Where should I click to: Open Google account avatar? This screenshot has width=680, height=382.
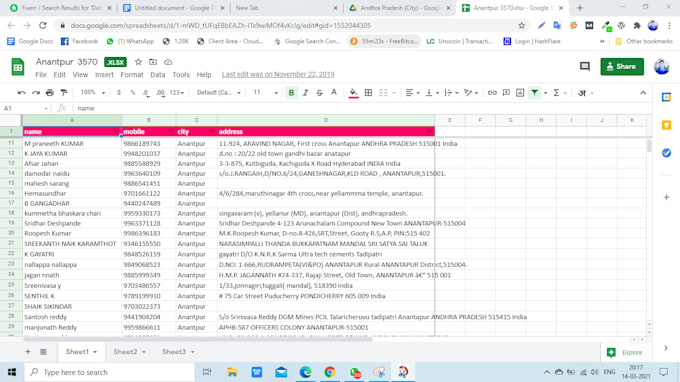661,67
